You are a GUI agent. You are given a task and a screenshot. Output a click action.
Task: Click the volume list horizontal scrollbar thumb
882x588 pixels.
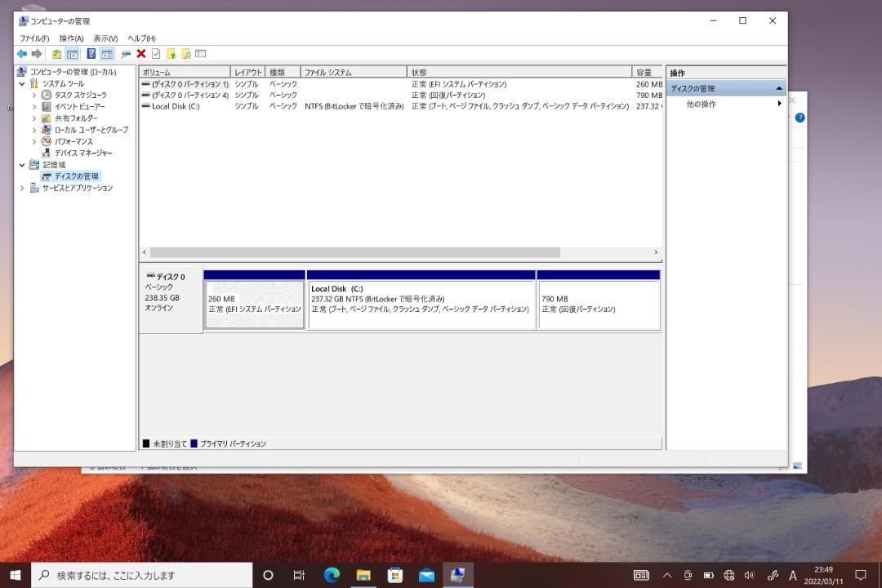click(x=355, y=252)
